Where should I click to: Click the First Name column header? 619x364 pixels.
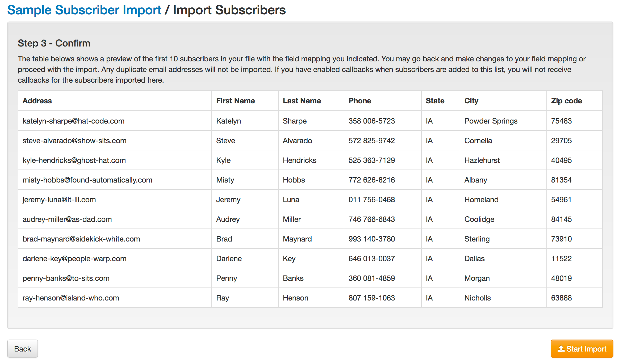pyautogui.click(x=235, y=101)
